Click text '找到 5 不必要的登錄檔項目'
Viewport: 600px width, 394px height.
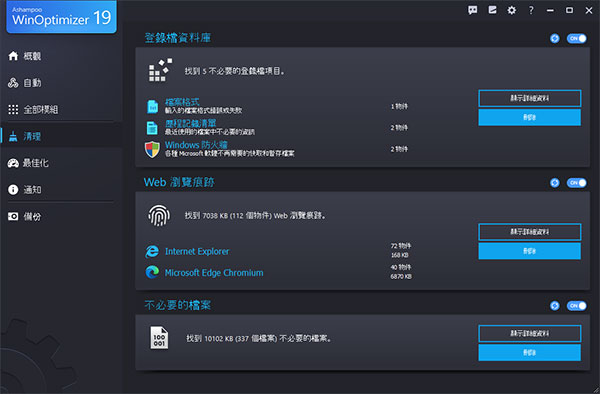234,71
